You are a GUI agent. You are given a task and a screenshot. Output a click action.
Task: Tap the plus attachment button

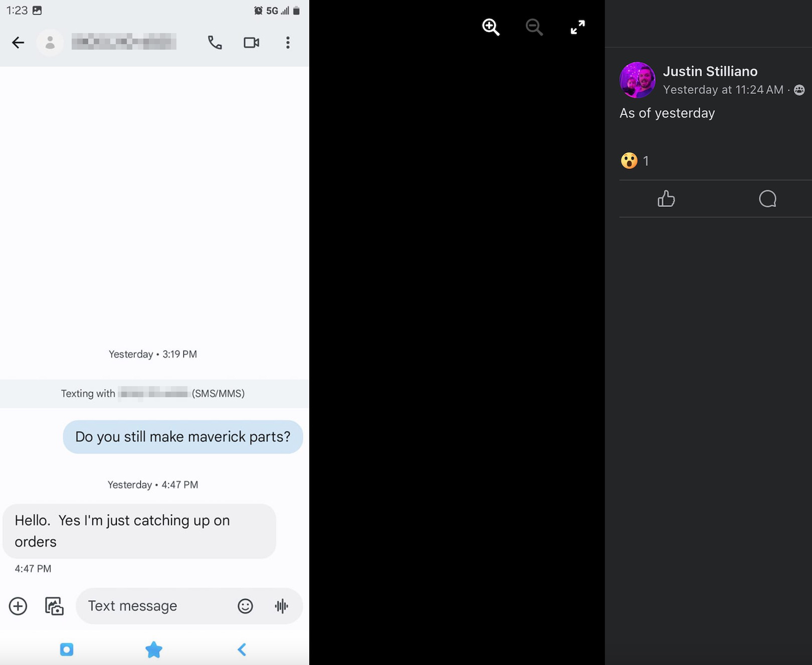pos(18,606)
